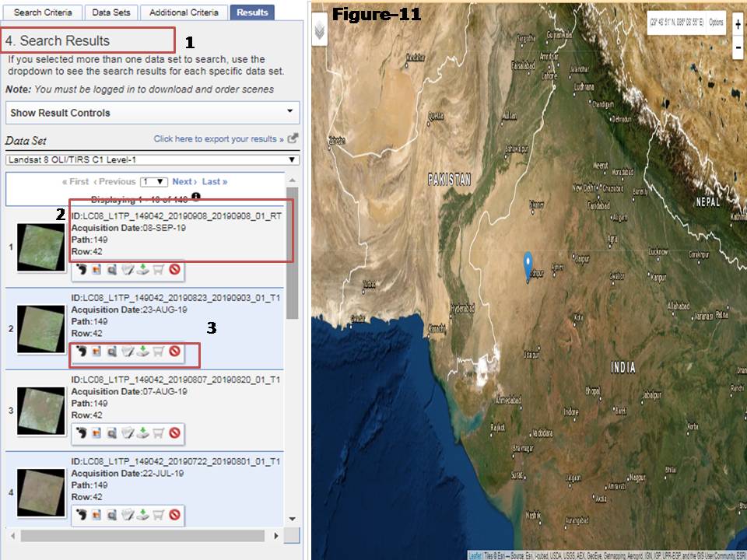
Task: Exclude the 08-SEP-19 scene from results
Action: click(175, 270)
